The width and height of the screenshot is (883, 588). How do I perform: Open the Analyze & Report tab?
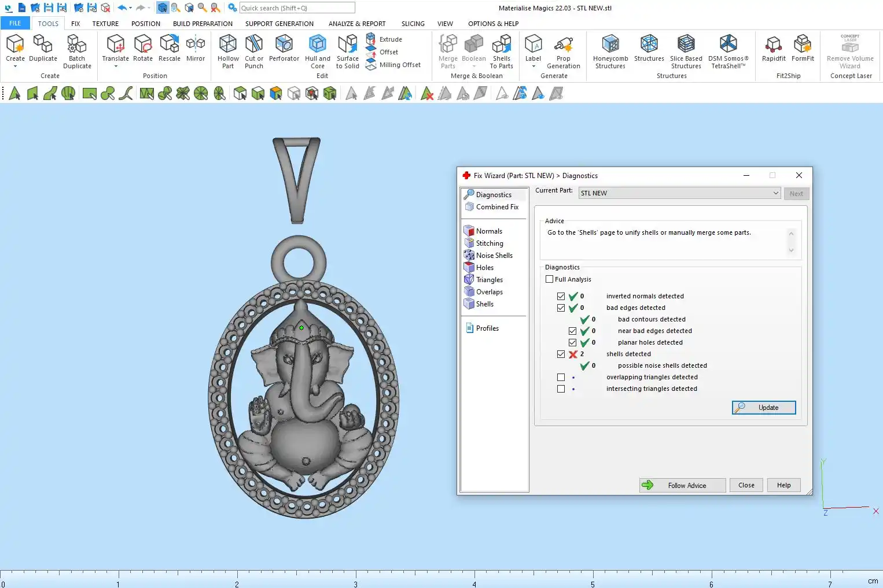pyautogui.click(x=356, y=24)
